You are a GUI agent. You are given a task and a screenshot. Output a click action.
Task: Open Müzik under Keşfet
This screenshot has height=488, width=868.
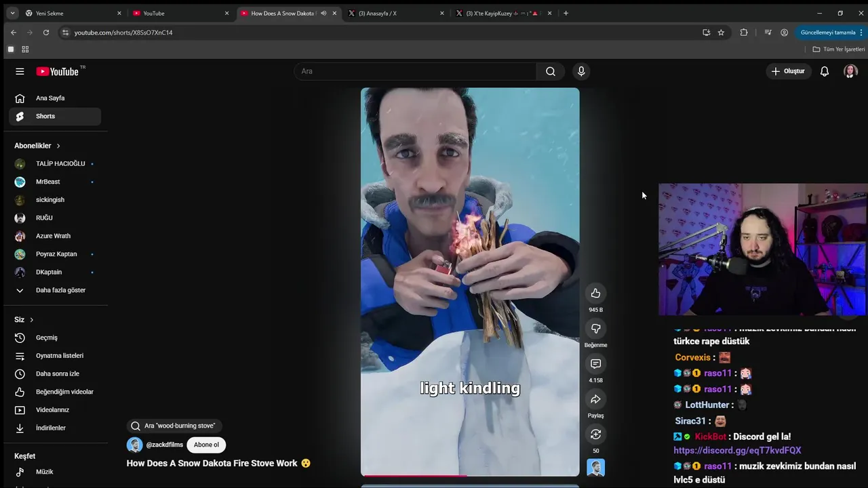[x=55, y=472]
